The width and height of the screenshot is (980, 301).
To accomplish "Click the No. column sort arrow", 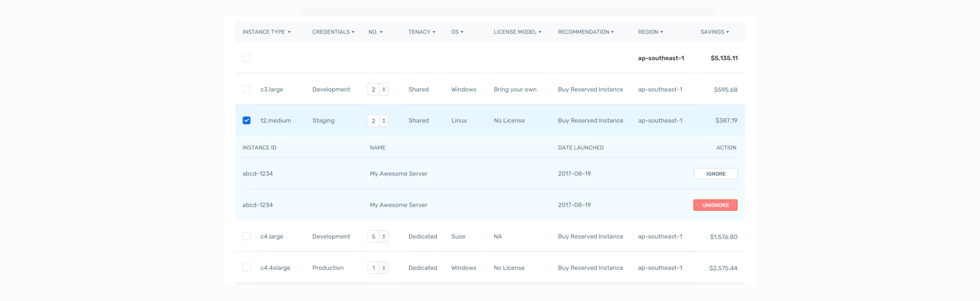I will [381, 32].
